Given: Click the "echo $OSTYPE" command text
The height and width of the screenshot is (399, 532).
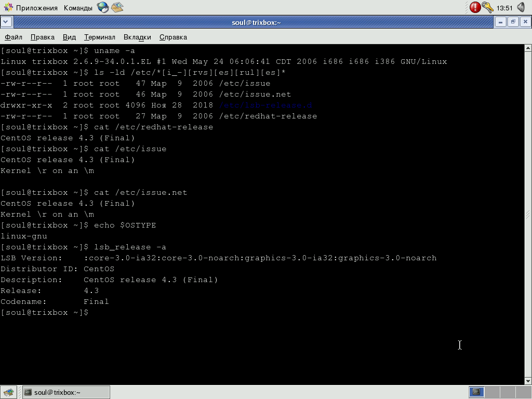Looking at the screenshot, I should 125,225.
